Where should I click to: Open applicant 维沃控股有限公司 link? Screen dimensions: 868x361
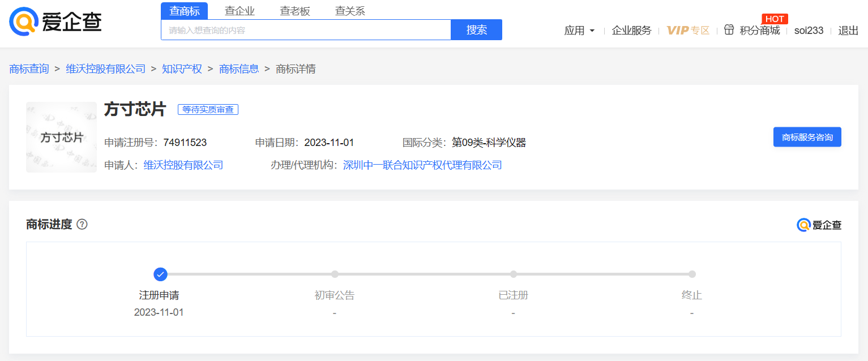183,165
